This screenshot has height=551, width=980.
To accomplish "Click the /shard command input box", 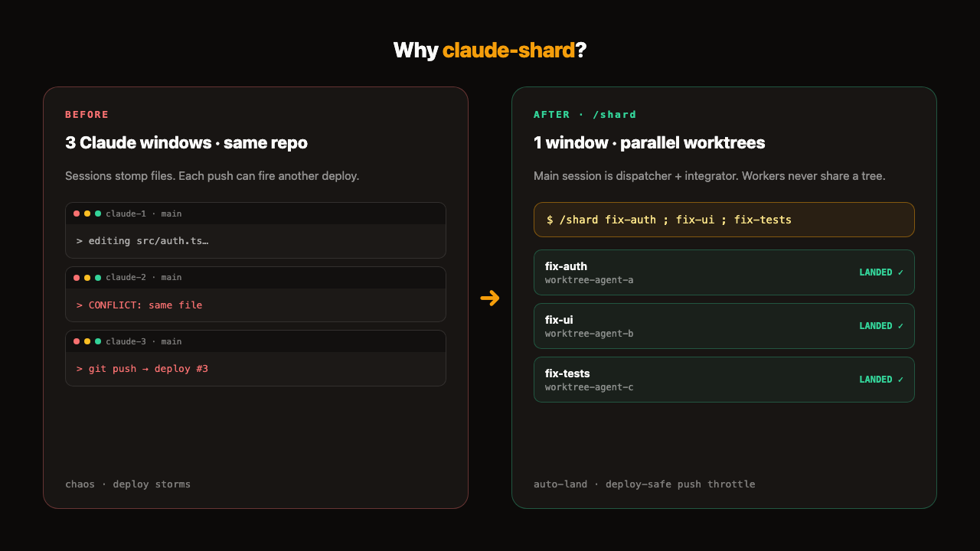I will click(x=724, y=220).
